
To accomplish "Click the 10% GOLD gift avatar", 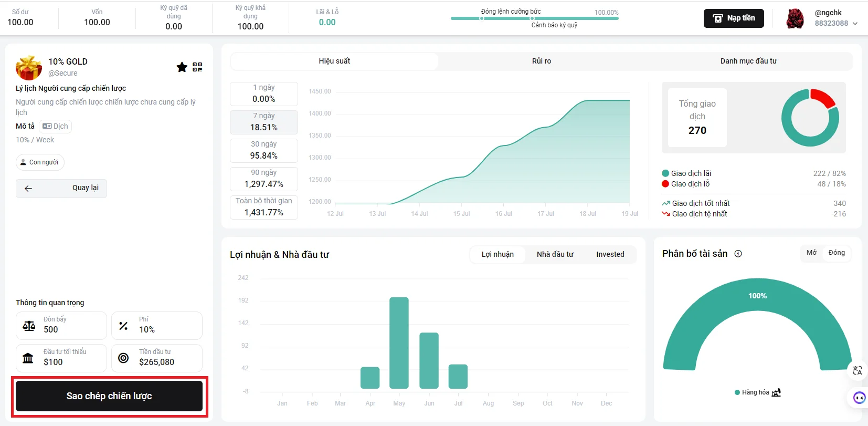I will pos(29,67).
